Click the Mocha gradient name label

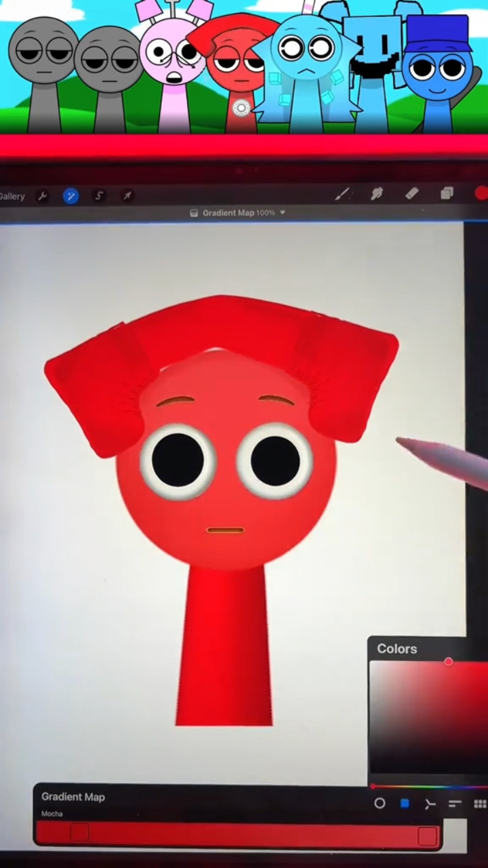52,814
